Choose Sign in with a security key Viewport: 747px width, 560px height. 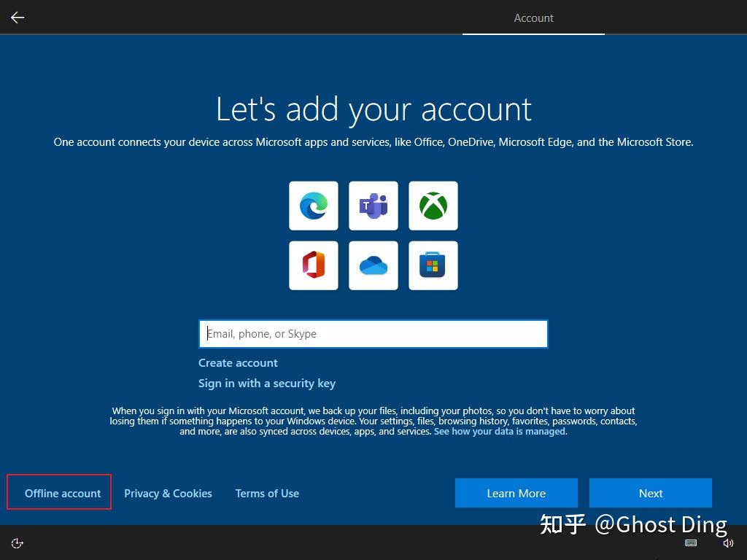click(x=267, y=383)
